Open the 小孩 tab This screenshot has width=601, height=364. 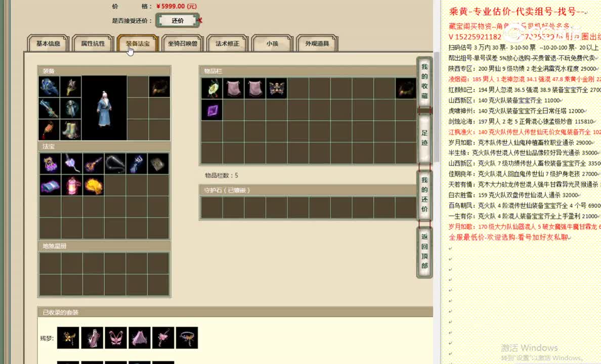point(272,43)
